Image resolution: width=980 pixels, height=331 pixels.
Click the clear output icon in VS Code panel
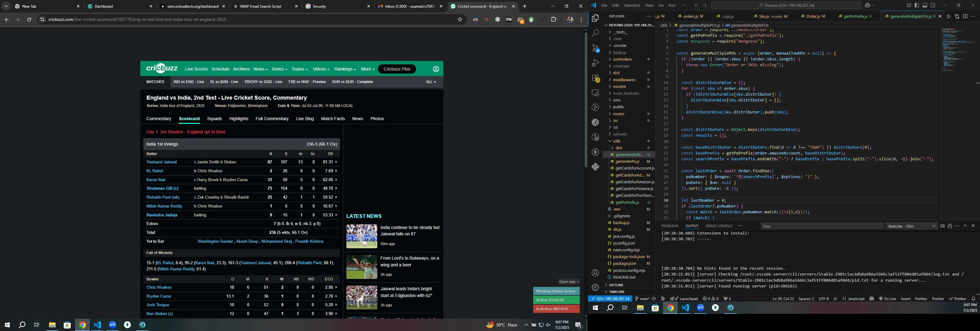click(x=942, y=226)
